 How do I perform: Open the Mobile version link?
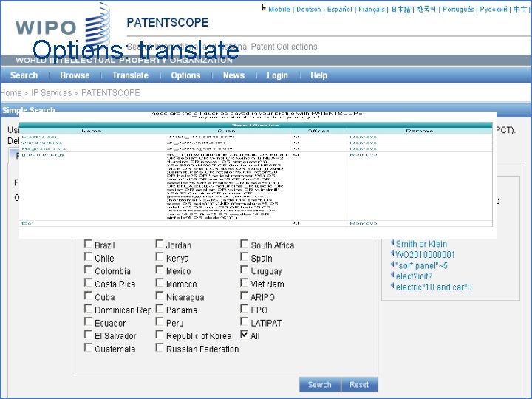[x=279, y=10]
